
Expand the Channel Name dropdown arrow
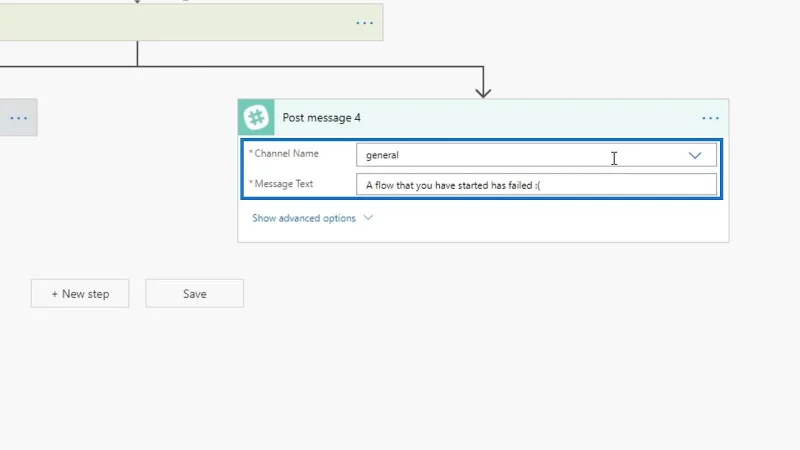[695, 155]
